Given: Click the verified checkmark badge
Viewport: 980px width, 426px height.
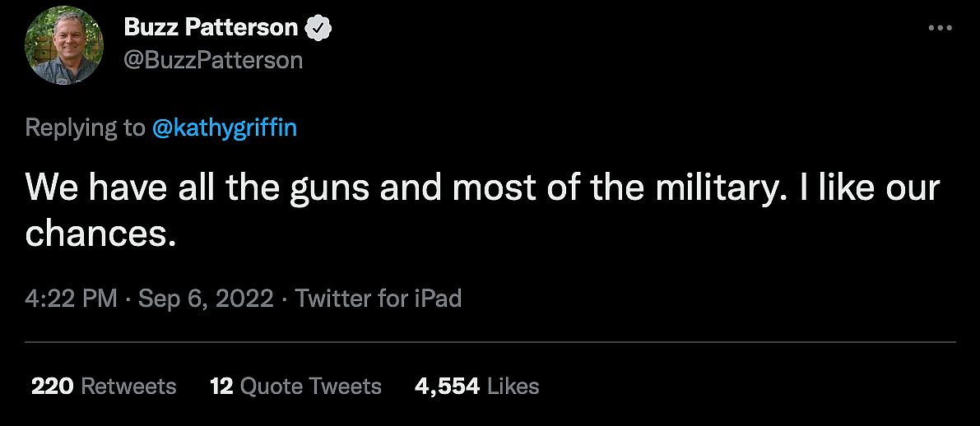Looking at the screenshot, I should pyautogui.click(x=318, y=28).
